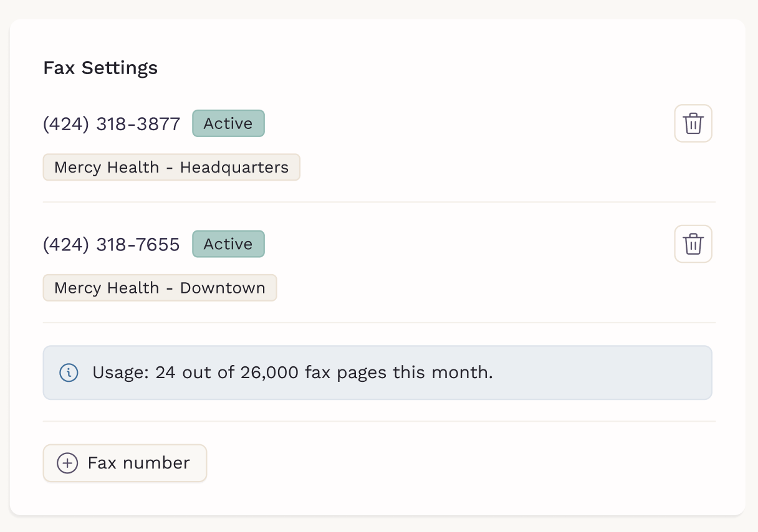Click the word Headquarters in the location tag
Viewport: 758px width, 532px height.
(x=234, y=168)
